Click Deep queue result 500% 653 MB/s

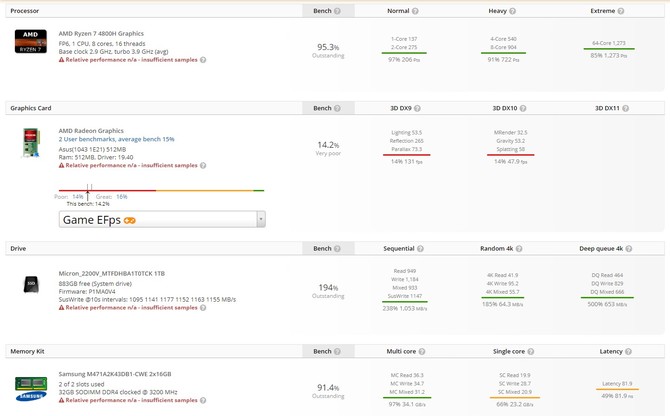click(607, 304)
